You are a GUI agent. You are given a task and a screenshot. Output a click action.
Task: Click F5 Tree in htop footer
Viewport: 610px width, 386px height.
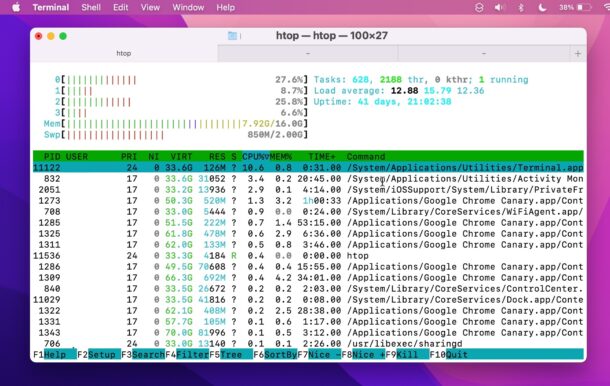pyautogui.click(x=231, y=354)
